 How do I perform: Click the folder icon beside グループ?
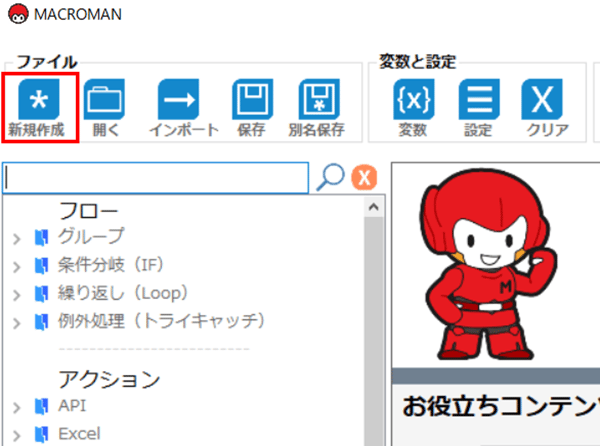41,238
